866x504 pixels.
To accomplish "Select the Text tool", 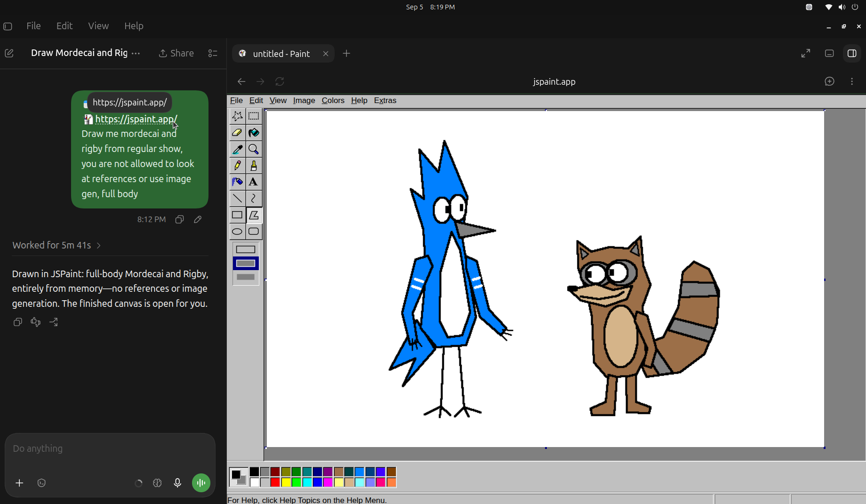I will 254,182.
